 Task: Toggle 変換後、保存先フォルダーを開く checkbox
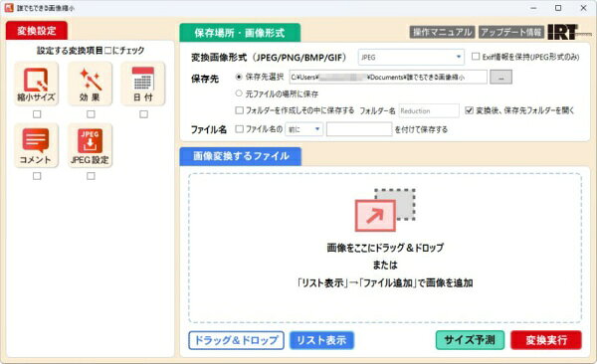tap(469, 110)
